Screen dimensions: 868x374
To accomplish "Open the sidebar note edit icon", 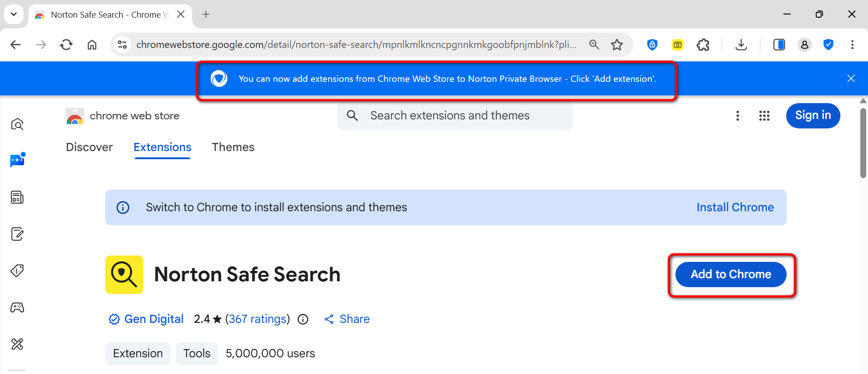I will [x=17, y=234].
